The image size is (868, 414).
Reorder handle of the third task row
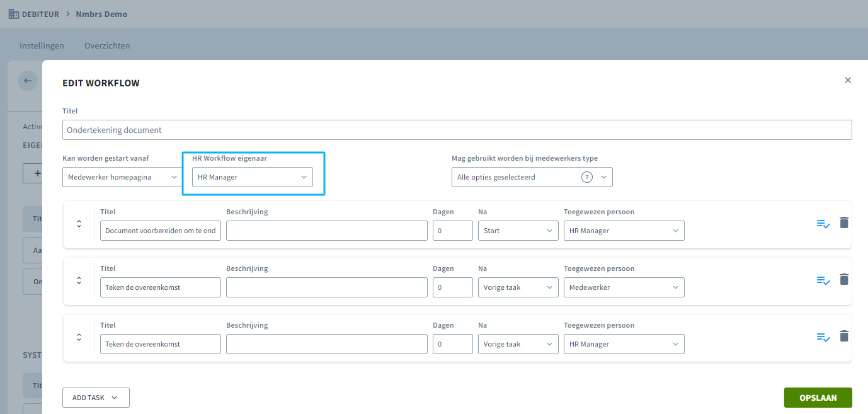click(79, 337)
